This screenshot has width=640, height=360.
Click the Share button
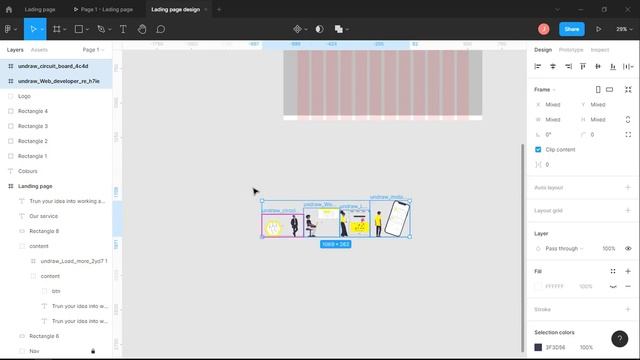pyautogui.click(x=571, y=29)
